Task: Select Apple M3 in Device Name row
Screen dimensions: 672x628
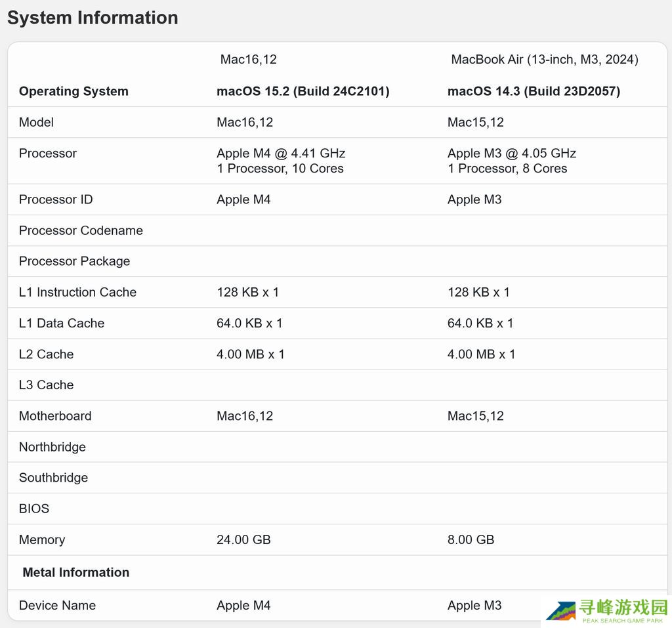Action: pos(474,605)
